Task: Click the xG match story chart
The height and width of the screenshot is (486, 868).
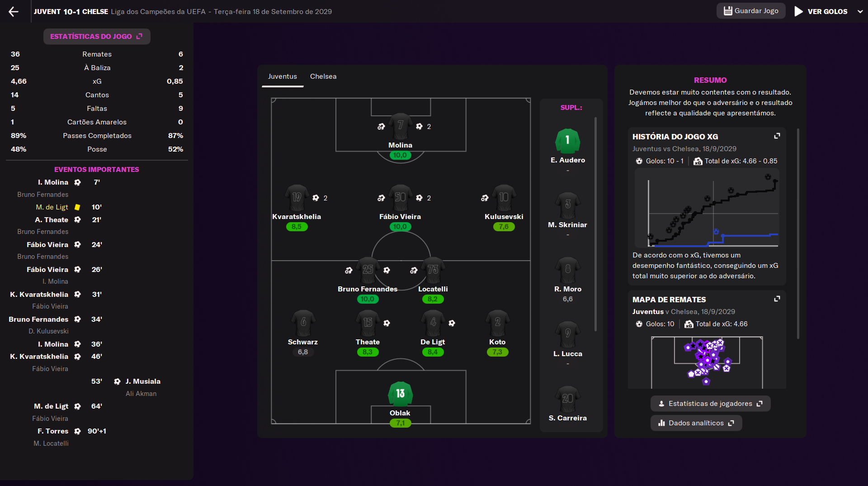Action: 707,208
